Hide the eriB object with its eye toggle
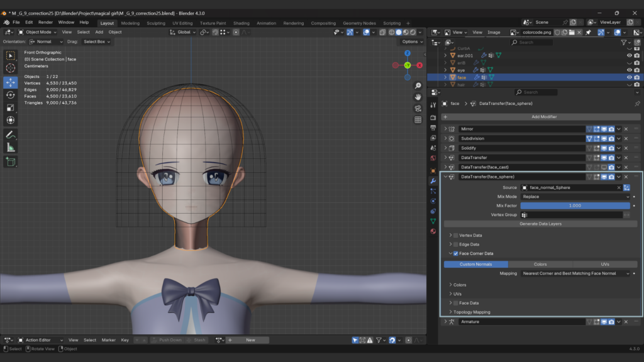644x362 pixels. (630, 63)
